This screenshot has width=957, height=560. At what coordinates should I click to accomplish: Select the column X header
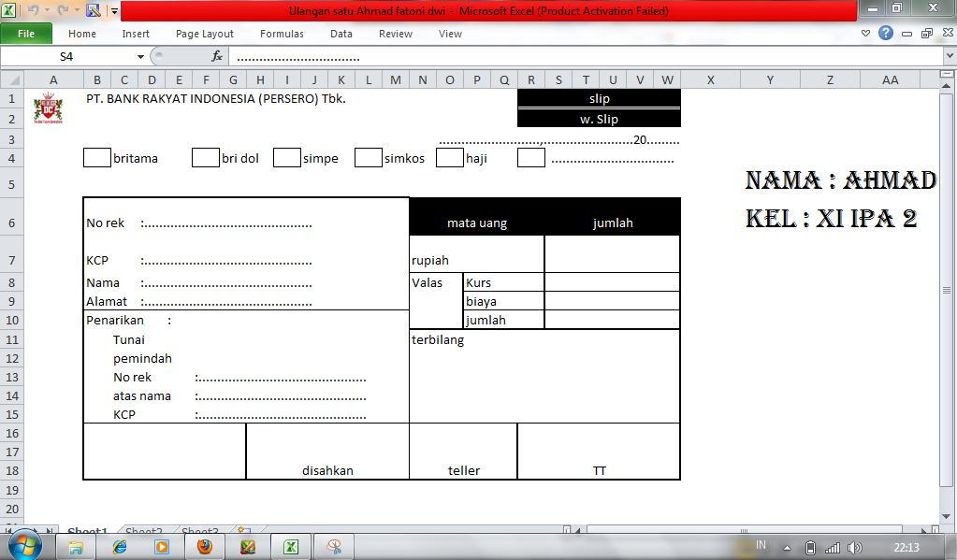click(x=710, y=79)
